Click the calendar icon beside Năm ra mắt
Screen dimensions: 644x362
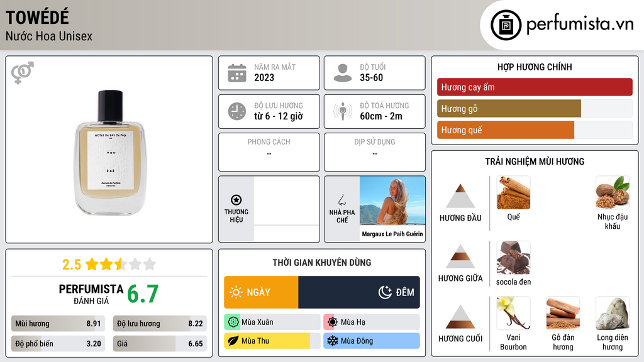point(237,73)
